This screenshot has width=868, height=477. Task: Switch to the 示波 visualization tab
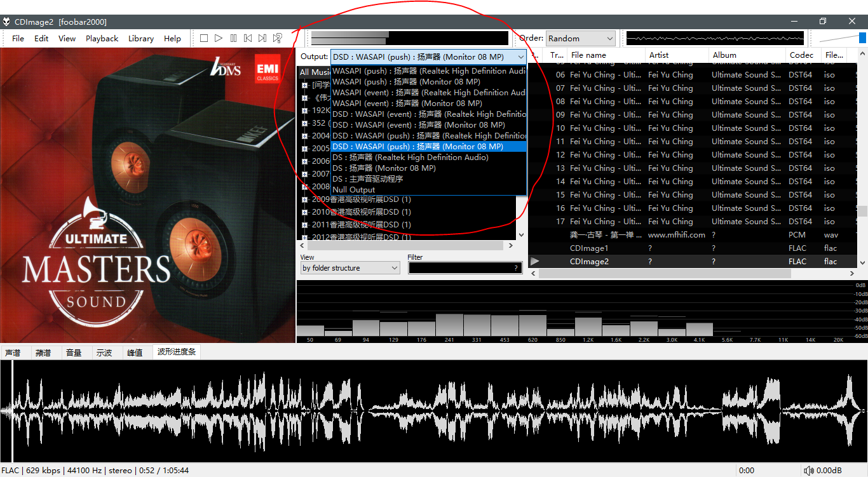coord(104,353)
